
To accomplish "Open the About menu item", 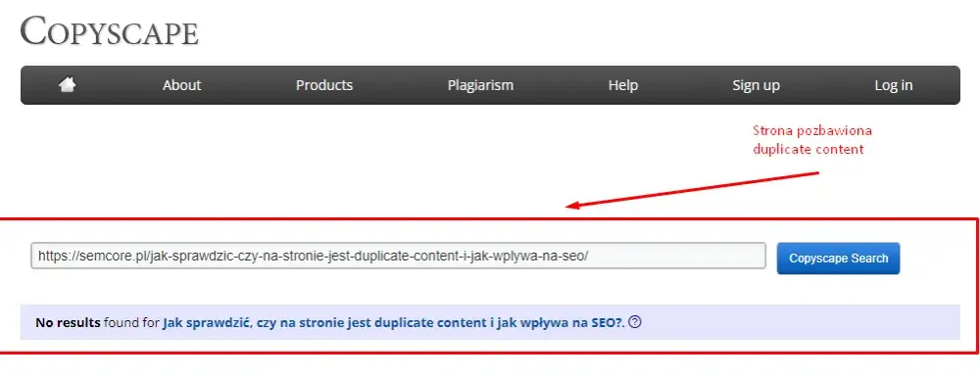I will pyautogui.click(x=182, y=85).
